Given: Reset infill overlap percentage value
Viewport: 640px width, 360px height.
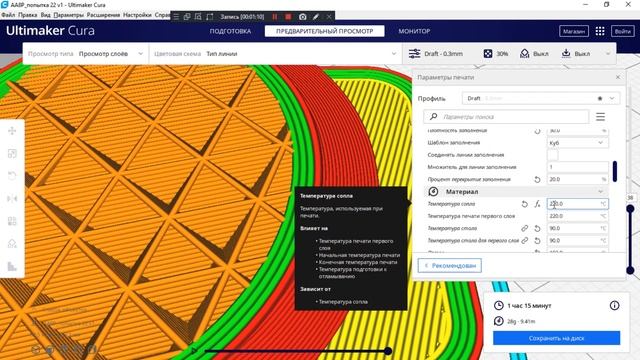Looking at the screenshot, I should [538, 179].
